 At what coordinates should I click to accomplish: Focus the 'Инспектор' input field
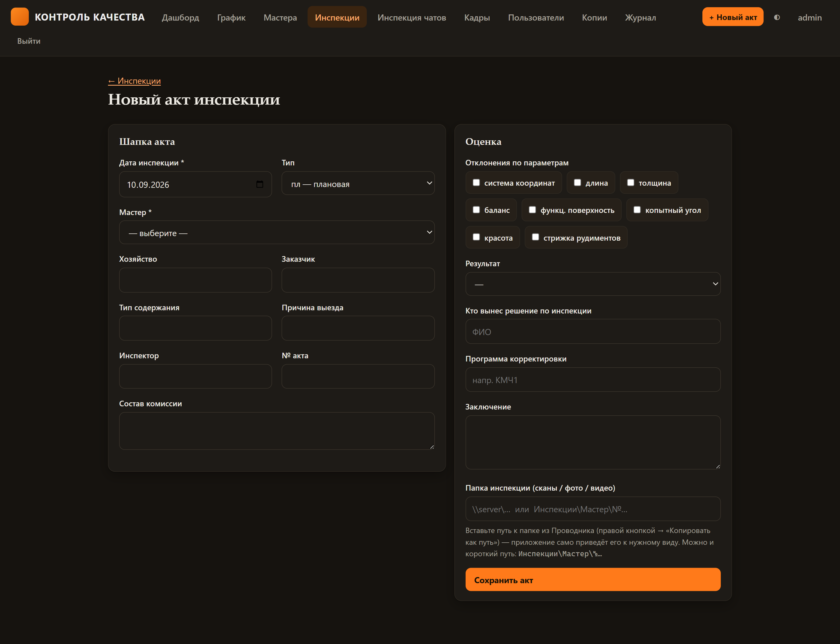[x=195, y=376]
